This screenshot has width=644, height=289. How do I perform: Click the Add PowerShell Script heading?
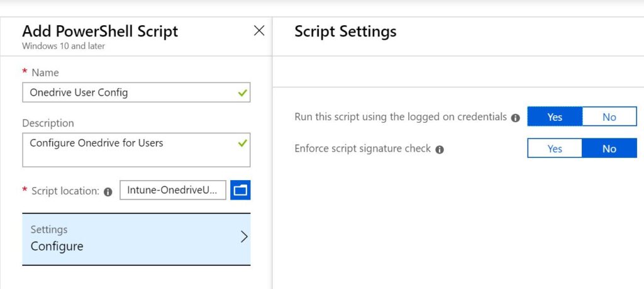coord(100,31)
